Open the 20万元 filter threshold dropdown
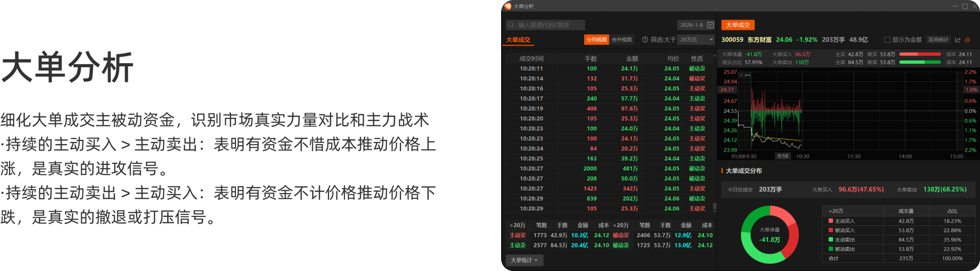980x271 pixels. 696,39
